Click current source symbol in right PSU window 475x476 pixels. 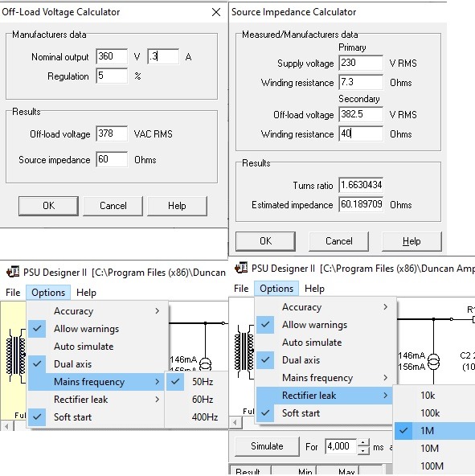click(433, 362)
